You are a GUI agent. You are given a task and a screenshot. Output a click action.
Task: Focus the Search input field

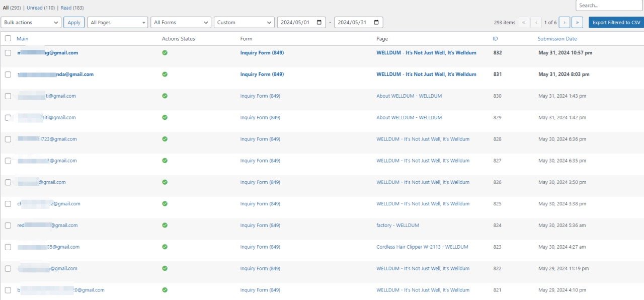click(609, 6)
